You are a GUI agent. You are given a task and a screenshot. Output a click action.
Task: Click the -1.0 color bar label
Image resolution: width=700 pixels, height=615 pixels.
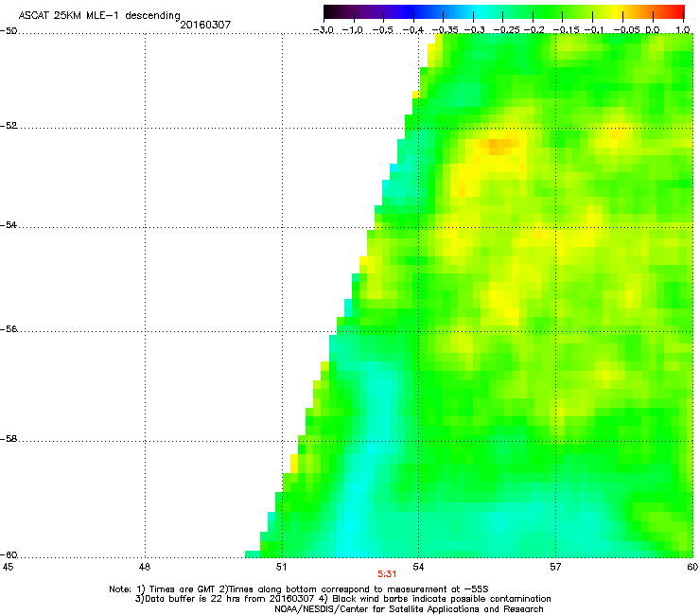pos(353,30)
